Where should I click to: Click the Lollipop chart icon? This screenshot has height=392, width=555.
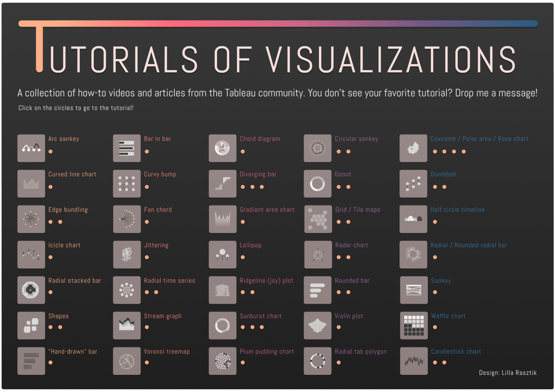tap(222, 254)
